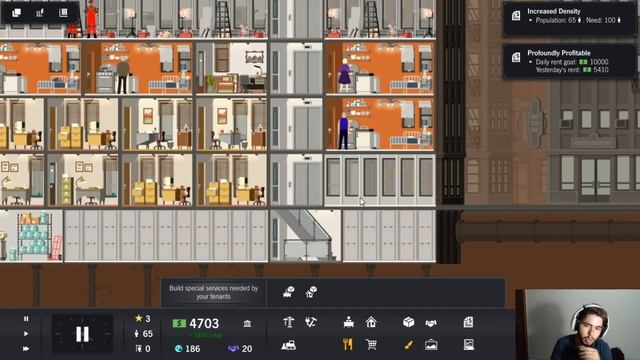Click the streamer webcam overlay
640x360 pixels.
578,325
